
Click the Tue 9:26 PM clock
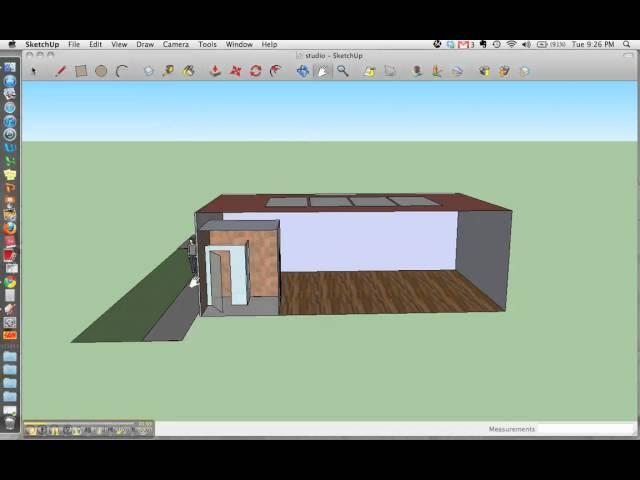coord(593,44)
